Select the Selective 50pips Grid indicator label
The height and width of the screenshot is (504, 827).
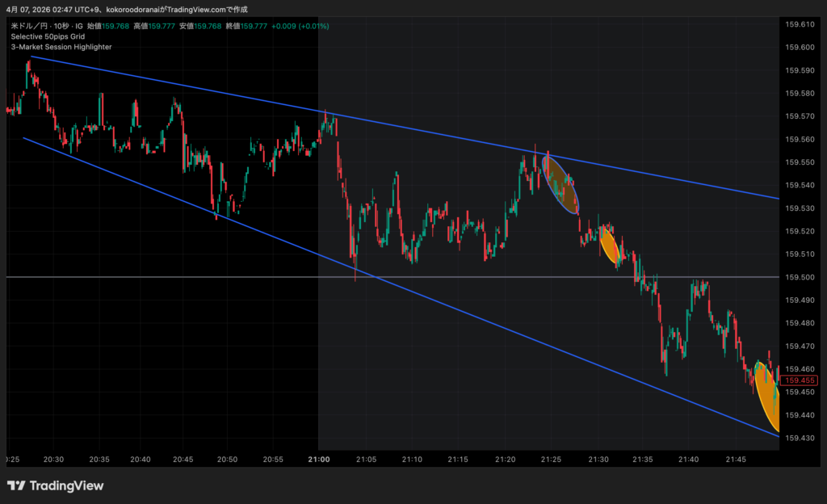pyautogui.click(x=48, y=36)
